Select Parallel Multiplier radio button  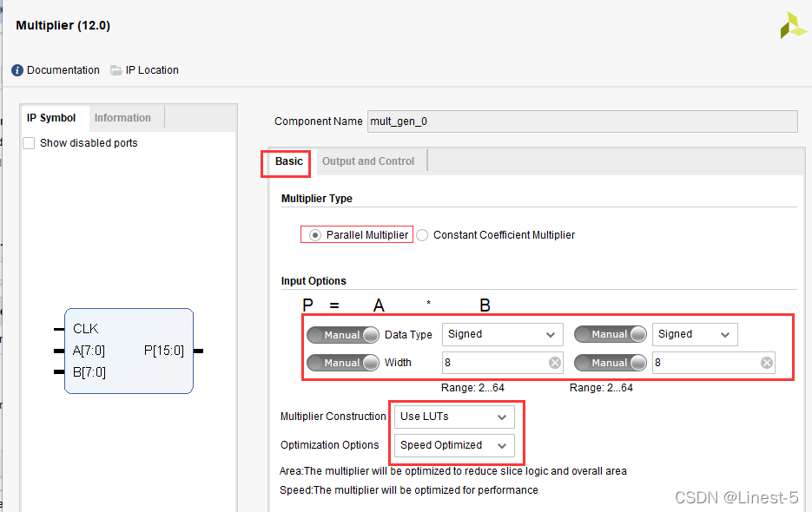tap(315, 235)
